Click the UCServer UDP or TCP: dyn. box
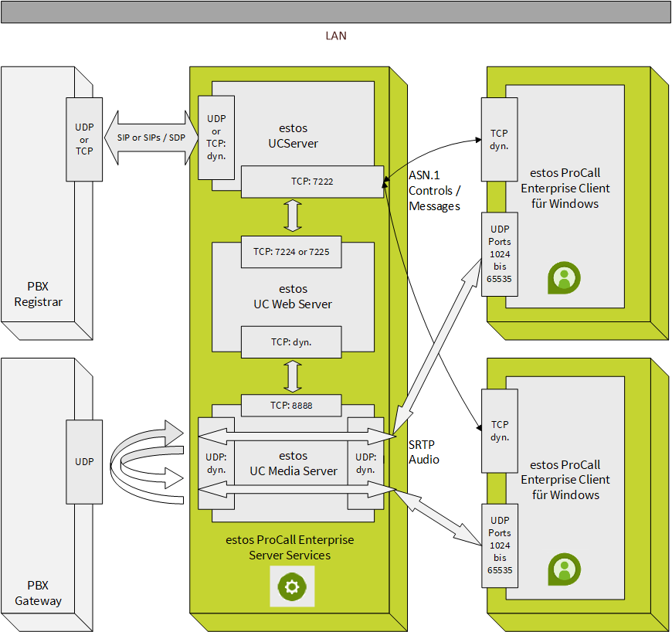 coord(216,138)
